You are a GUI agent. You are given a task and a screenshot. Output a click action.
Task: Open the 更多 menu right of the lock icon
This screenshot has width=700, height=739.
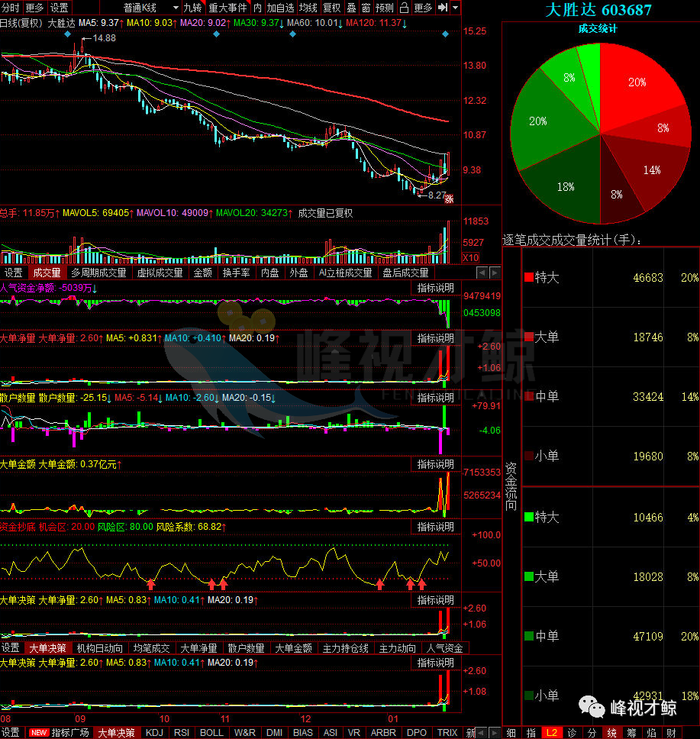(423, 8)
